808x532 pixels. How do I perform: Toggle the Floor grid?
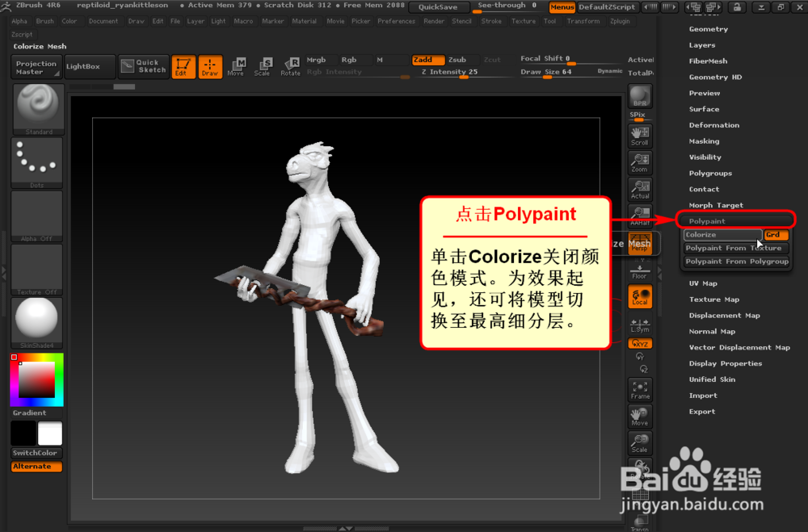(640, 271)
